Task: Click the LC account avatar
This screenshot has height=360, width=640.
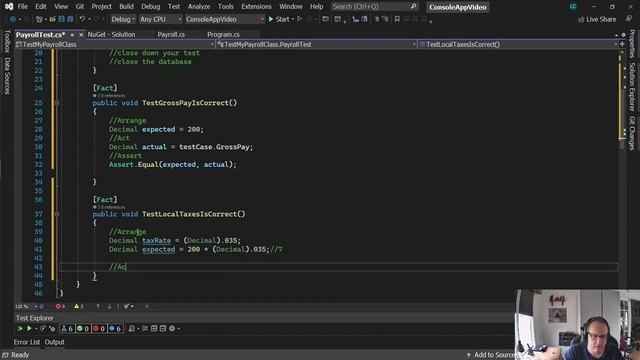Action: coord(573,7)
